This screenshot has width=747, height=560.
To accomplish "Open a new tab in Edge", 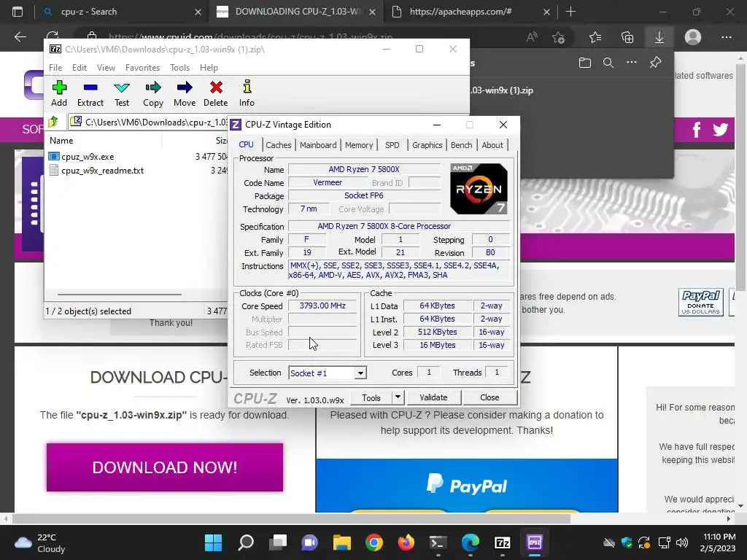I will click(570, 12).
